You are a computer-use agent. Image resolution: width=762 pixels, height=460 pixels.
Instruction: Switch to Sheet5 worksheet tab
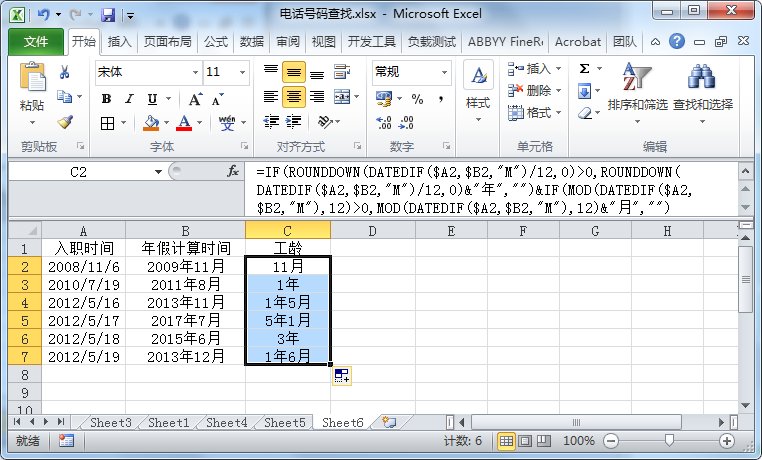pyautogui.click(x=285, y=423)
